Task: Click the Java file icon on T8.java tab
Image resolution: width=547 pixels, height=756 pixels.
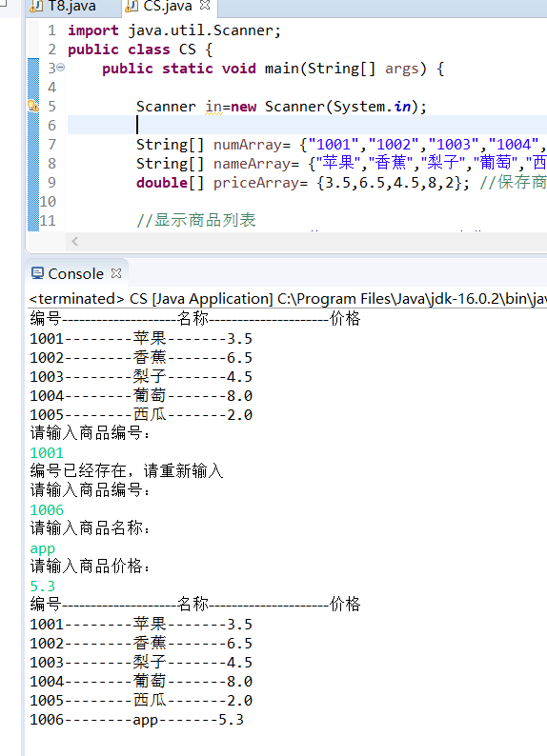Action: [36, 7]
